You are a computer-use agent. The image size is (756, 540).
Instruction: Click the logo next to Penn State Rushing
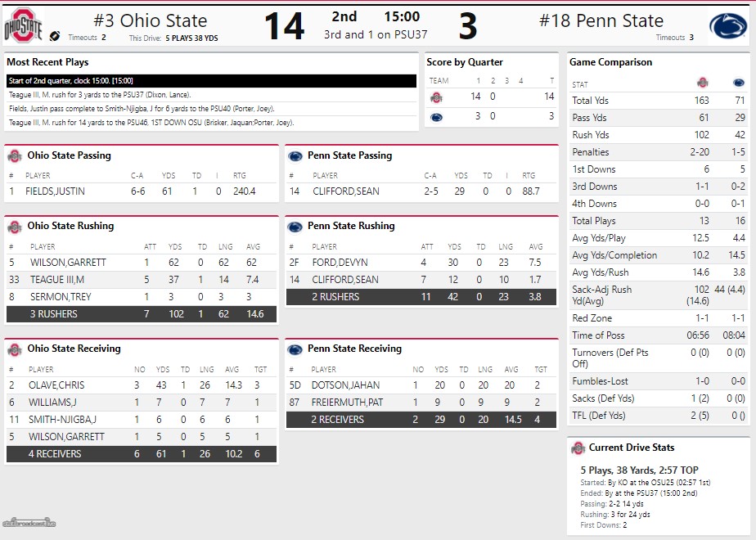(295, 227)
